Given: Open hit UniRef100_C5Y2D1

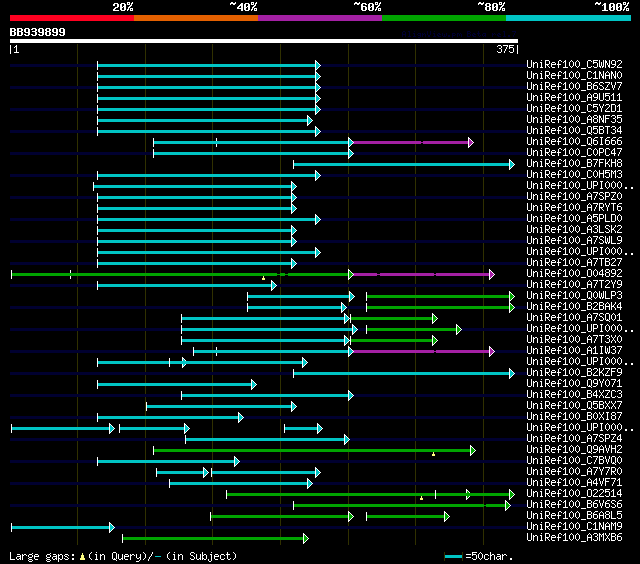Looking at the screenshot, I should [x=574, y=109].
